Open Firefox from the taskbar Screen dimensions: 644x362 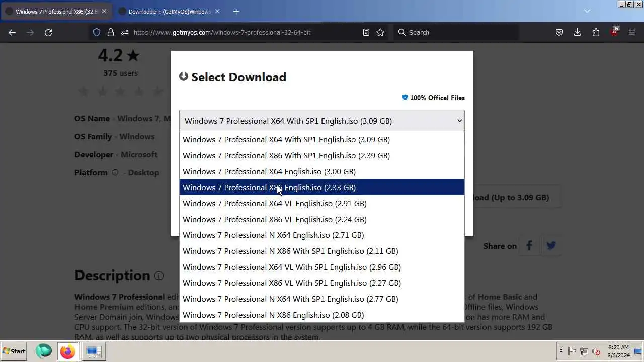(x=67, y=351)
